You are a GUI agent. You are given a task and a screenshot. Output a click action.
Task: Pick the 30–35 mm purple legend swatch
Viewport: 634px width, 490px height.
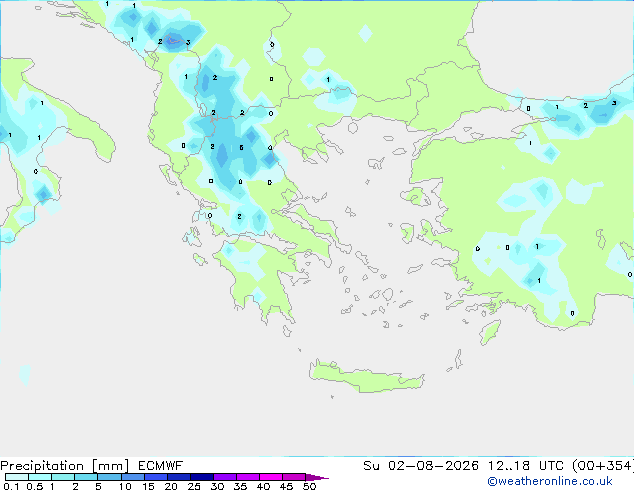224,477
